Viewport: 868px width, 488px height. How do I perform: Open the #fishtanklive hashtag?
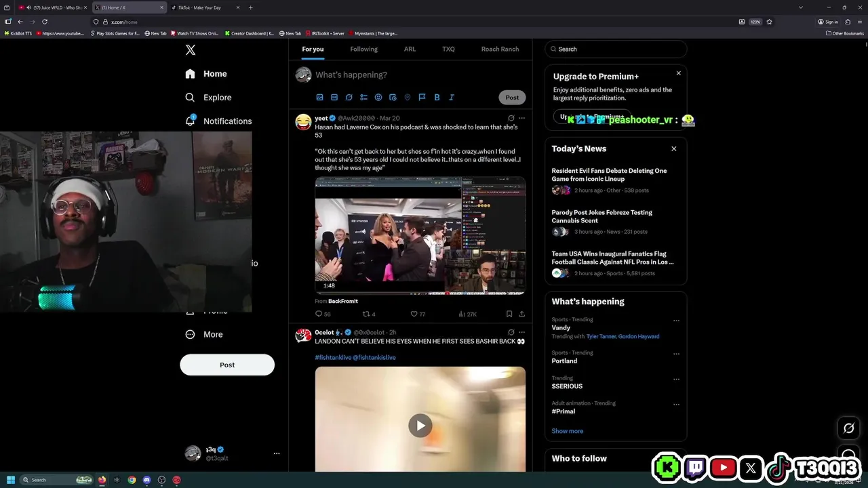[333, 357]
